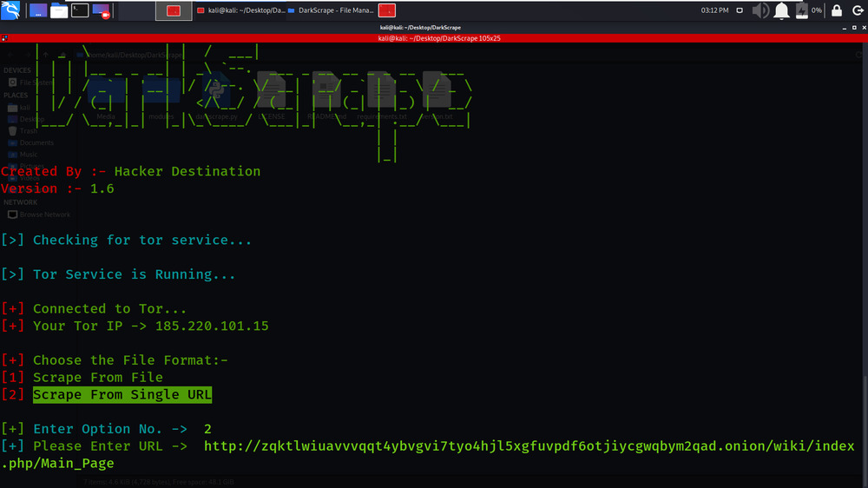The height and width of the screenshot is (488, 868).
Task: Click the terminator split-layout icon at the left of the red bar
Action: [4, 38]
